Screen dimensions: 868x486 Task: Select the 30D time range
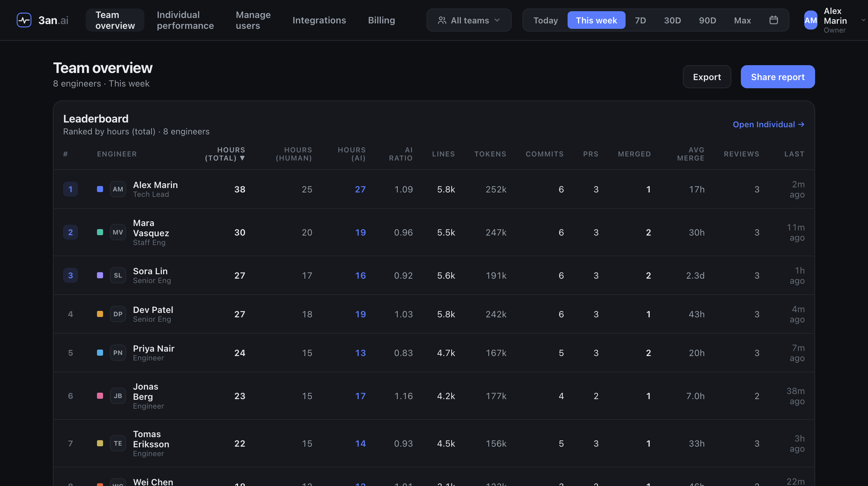pyautogui.click(x=672, y=20)
